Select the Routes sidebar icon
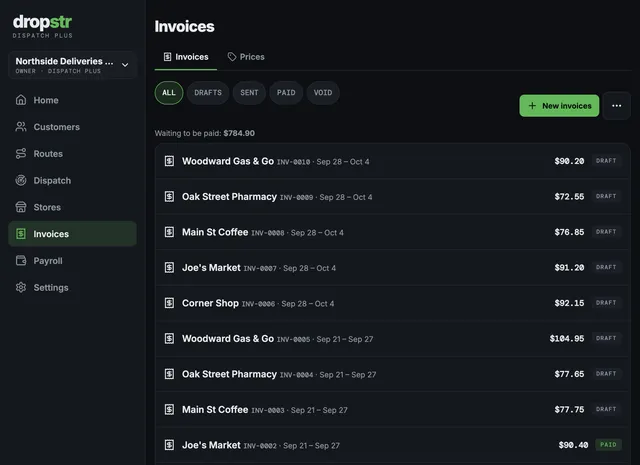The height and width of the screenshot is (465, 640). tap(21, 154)
